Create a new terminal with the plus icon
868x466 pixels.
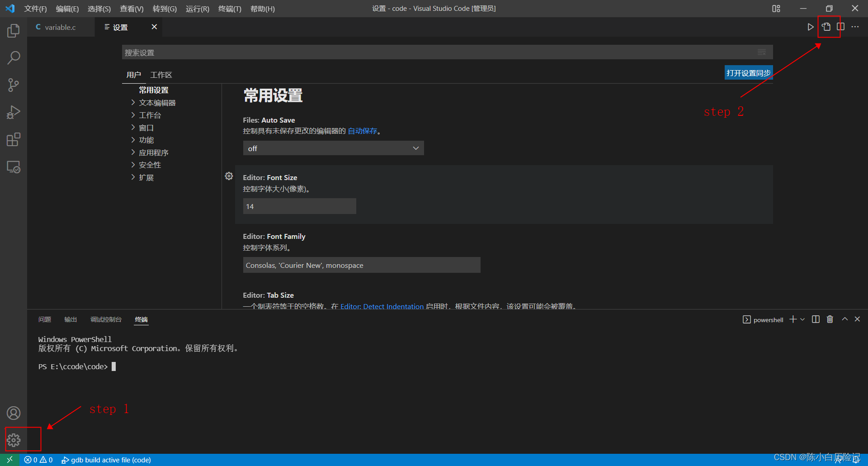(x=792, y=319)
